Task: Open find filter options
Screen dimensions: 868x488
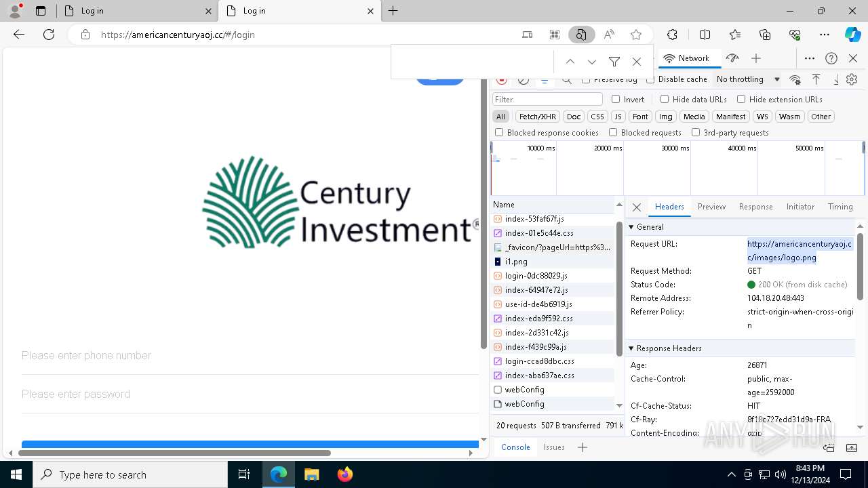Action: 614,62
